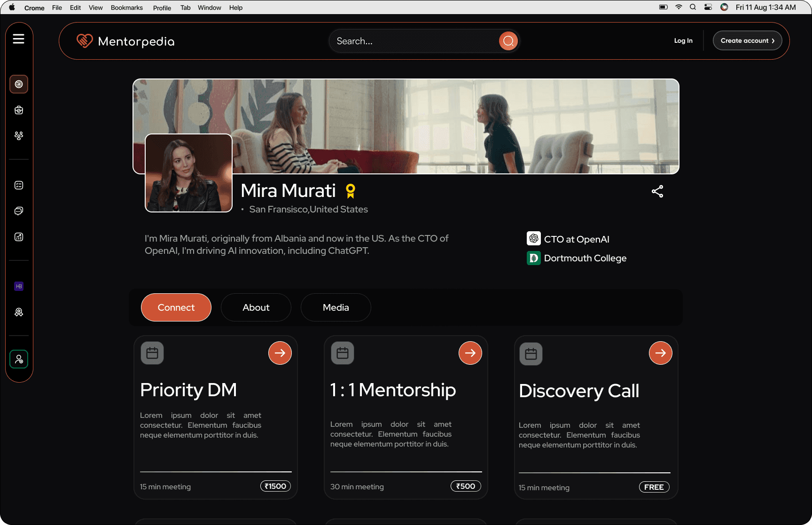Open the Crome application menu

(34, 8)
